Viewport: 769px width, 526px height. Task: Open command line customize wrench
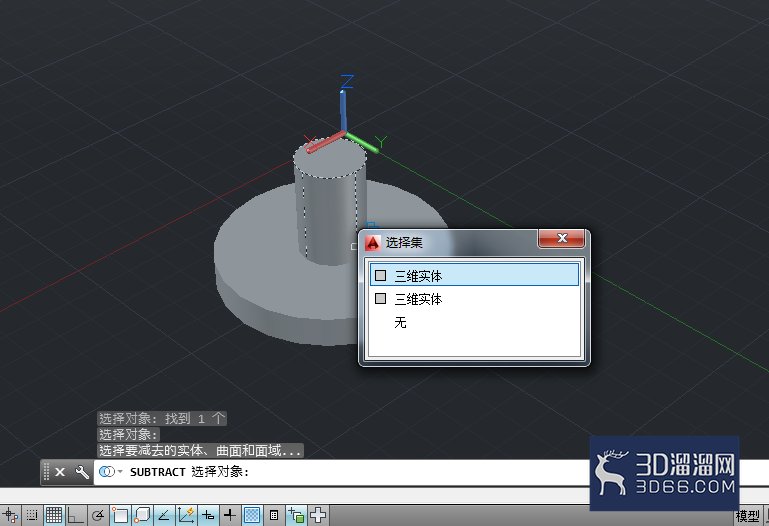coord(82,472)
